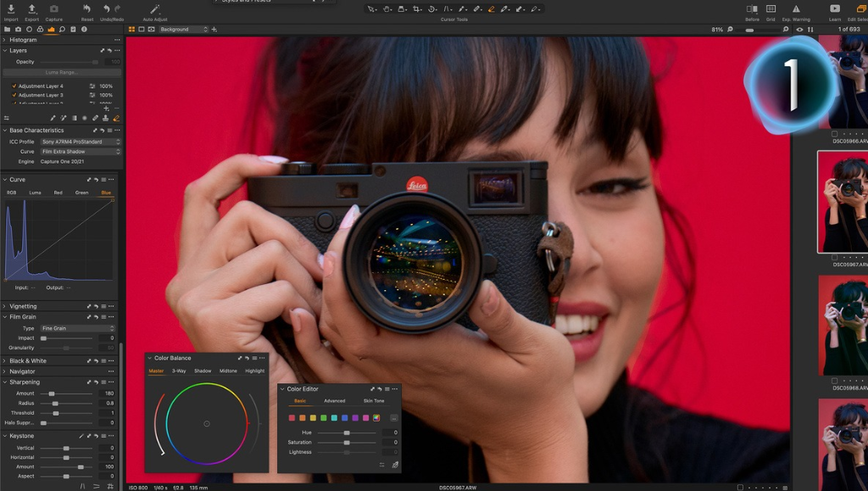
Task: Toggle visibility of Adjustment Layer 4
Action: 14,86
